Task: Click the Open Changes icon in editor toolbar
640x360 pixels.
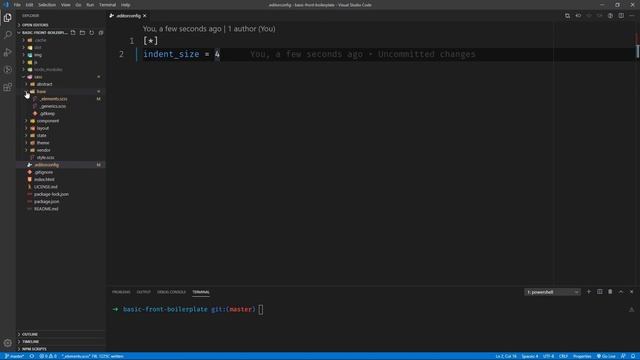Action: 567,16
